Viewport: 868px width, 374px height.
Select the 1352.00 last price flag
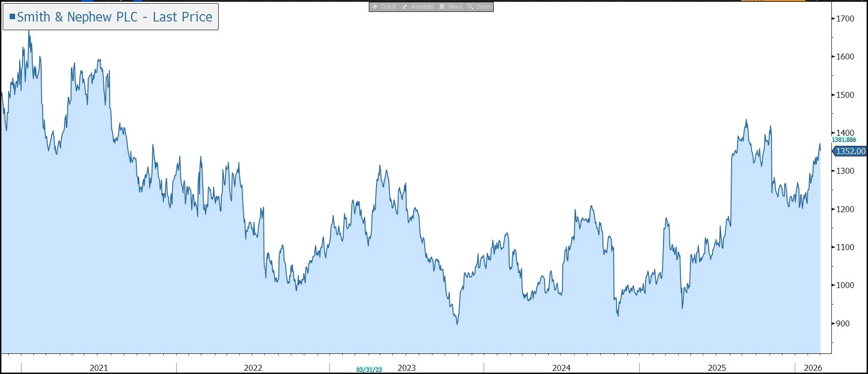(850, 151)
